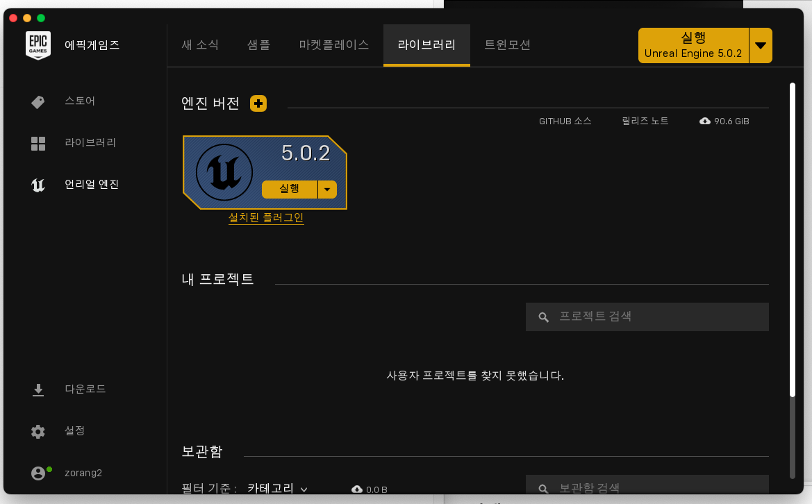This screenshot has width=812, height=504.
Task: Select the 라이브러리 top tab
Action: coord(426,45)
